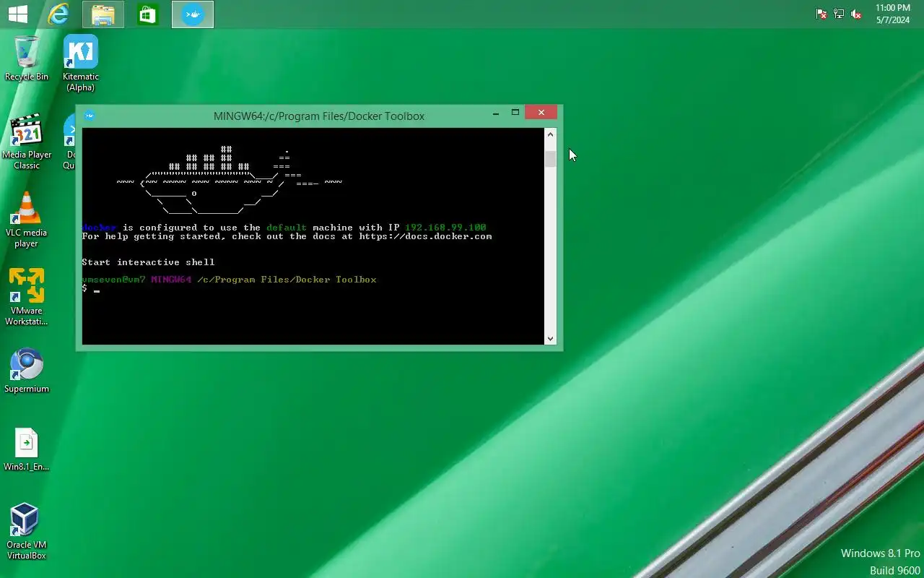Image resolution: width=924 pixels, height=578 pixels.
Task: Maximize the Docker Toolbox terminal window
Action: 515,113
